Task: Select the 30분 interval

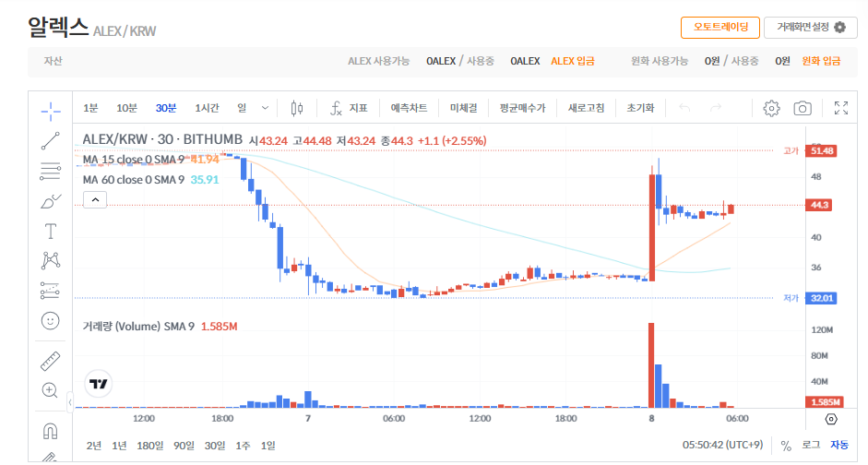Action: [166, 108]
